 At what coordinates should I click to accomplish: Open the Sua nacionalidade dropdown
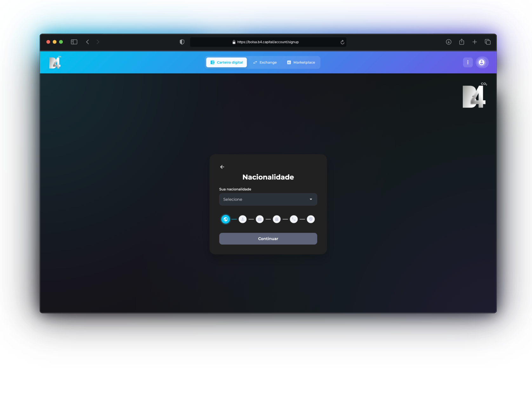[x=268, y=199]
